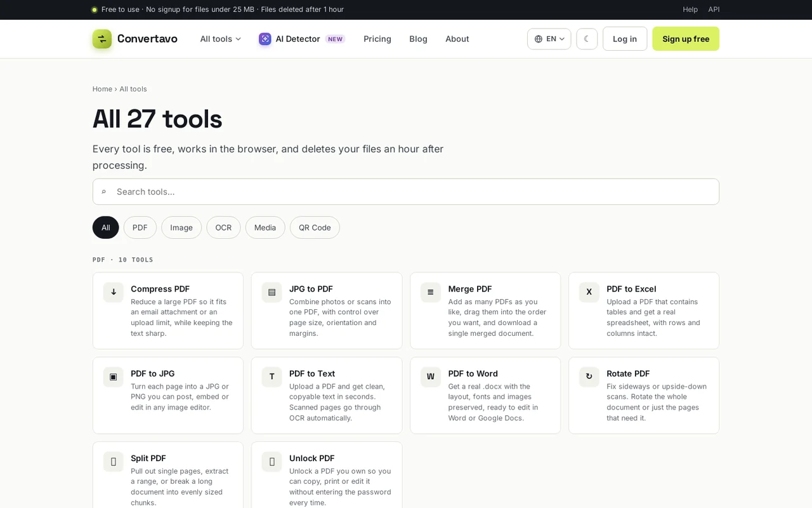Viewport: 812px width, 508px height.
Task: Go to the Blog page
Action: click(x=418, y=39)
